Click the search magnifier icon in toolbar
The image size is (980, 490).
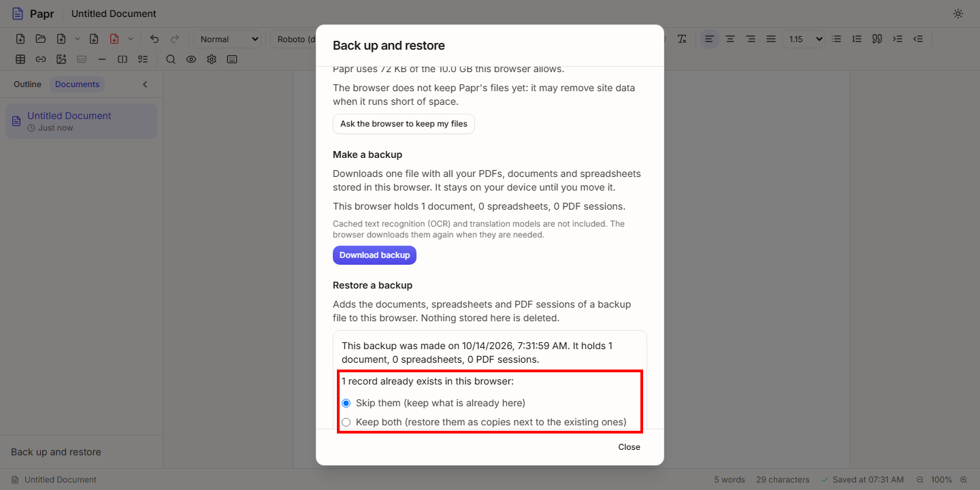(171, 59)
